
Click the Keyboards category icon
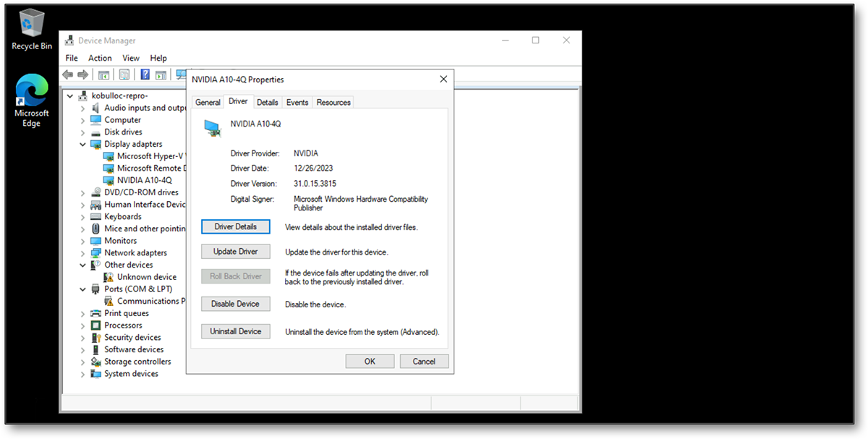[96, 217]
